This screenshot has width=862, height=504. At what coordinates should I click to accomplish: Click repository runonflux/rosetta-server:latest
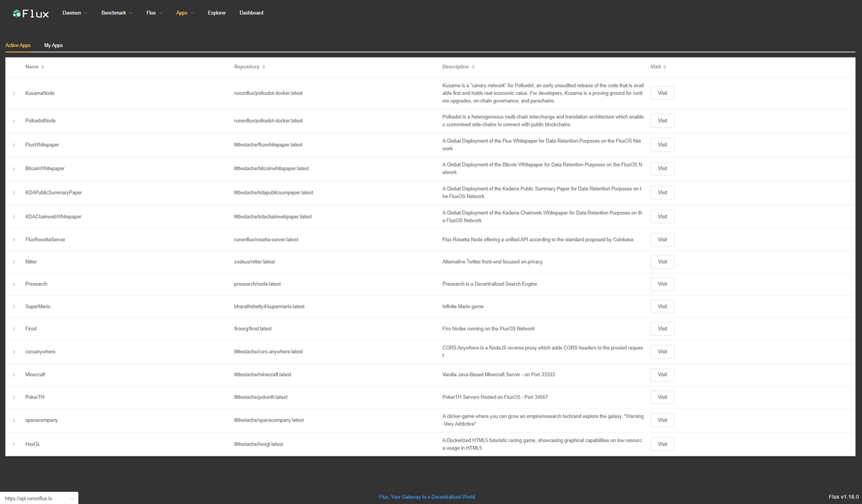[x=266, y=240]
